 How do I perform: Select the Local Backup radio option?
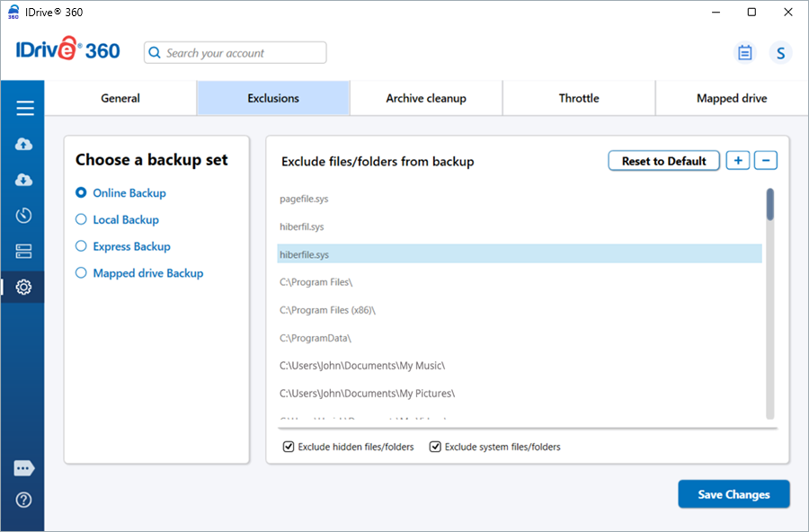[81, 219]
